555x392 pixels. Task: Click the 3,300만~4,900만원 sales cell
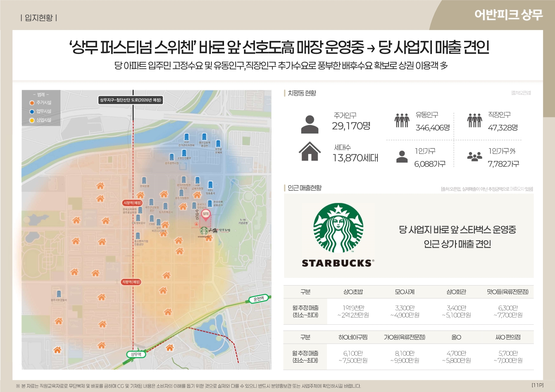tap(405, 311)
